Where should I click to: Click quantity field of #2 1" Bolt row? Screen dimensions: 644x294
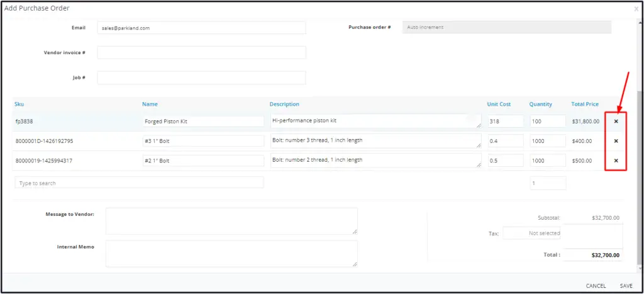(548, 161)
